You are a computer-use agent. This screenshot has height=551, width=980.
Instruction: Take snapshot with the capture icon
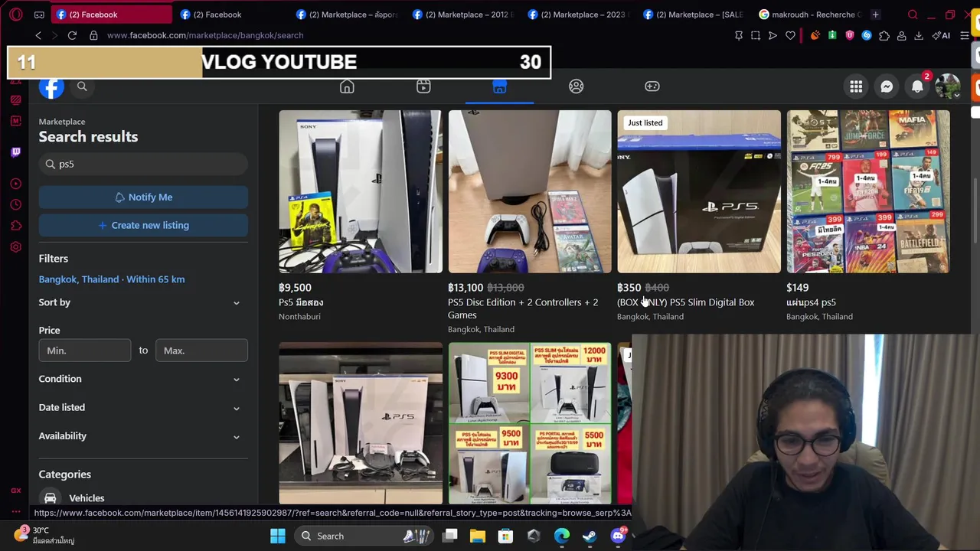coord(756,35)
